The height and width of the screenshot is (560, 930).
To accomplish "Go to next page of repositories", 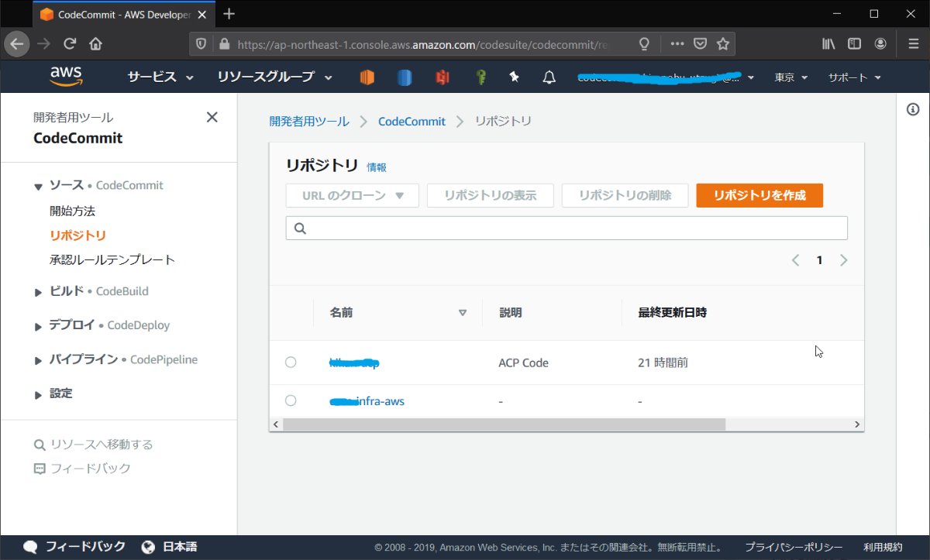I will tap(844, 260).
